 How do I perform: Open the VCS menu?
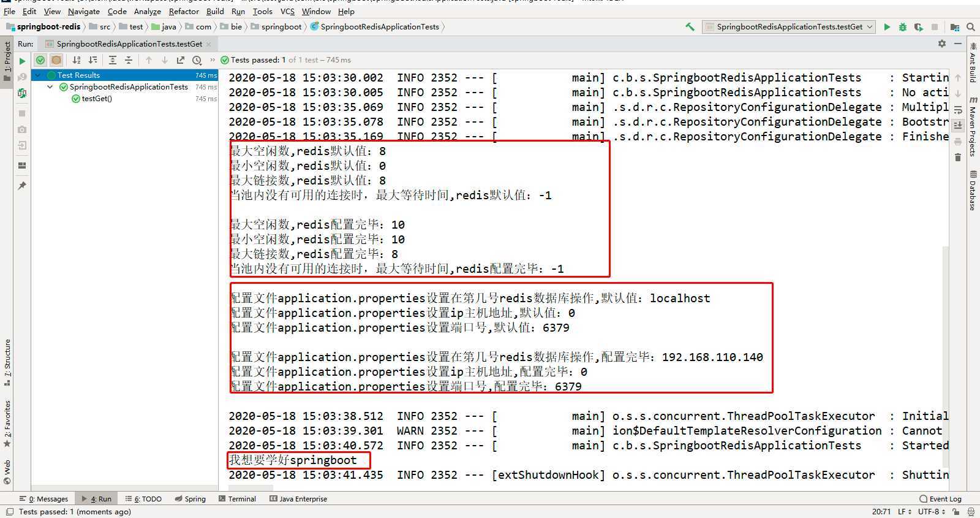click(287, 11)
